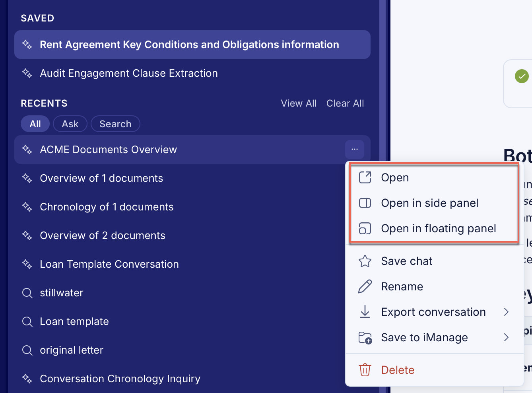Click the magnifier icon next to Loan template
The height and width of the screenshot is (393, 532).
pyautogui.click(x=27, y=322)
